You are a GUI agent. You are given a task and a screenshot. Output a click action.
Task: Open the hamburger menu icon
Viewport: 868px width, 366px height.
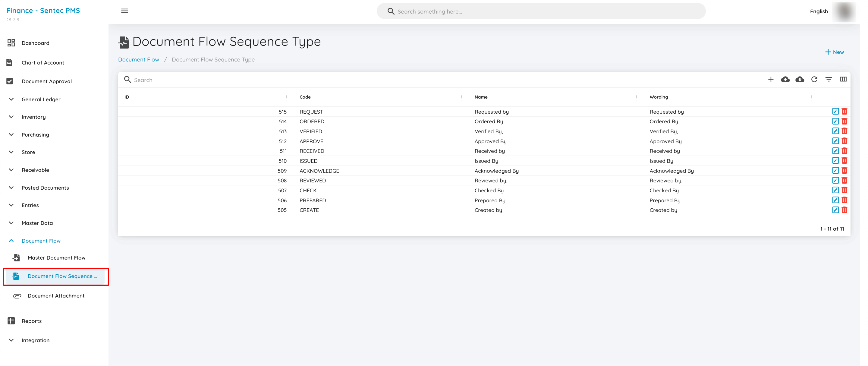tap(124, 11)
